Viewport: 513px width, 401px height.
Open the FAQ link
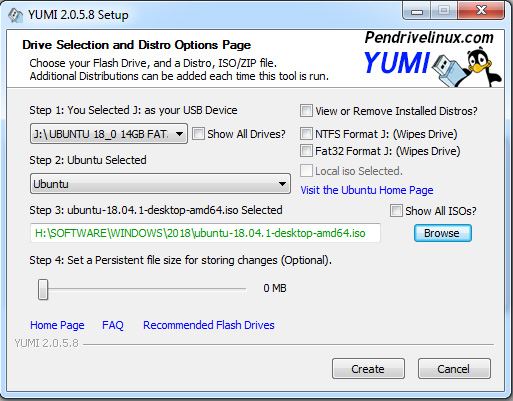pyautogui.click(x=113, y=325)
